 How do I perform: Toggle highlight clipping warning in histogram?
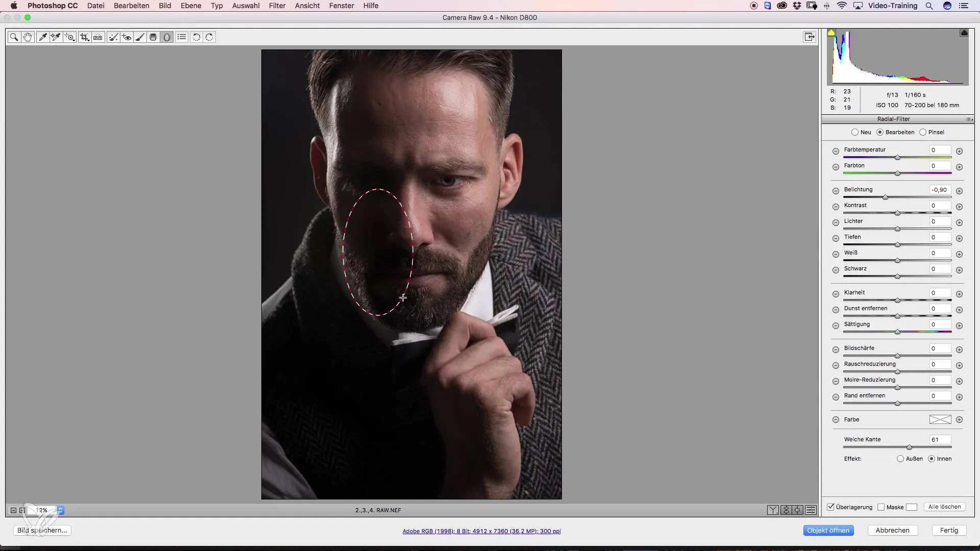tap(964, 33)
